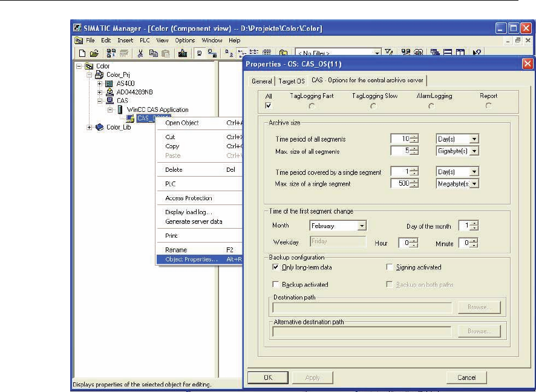Open the Gigabyte(s) unit dropdown
536x392 pixels.
coord(474,151)
